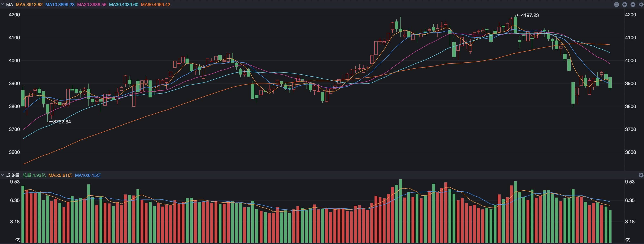Click the volume MA5 legend
Image resolution: width=644 pixels, height=244 pixels.
[60, 175]
